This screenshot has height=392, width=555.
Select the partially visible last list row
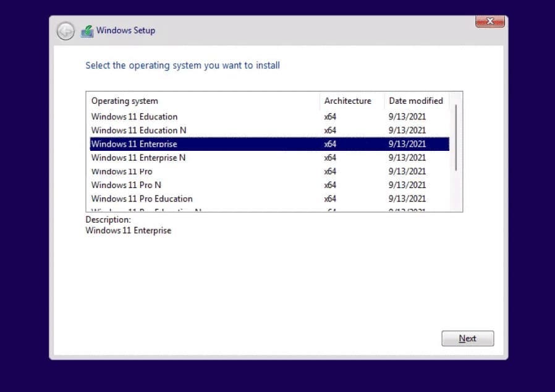146,210
